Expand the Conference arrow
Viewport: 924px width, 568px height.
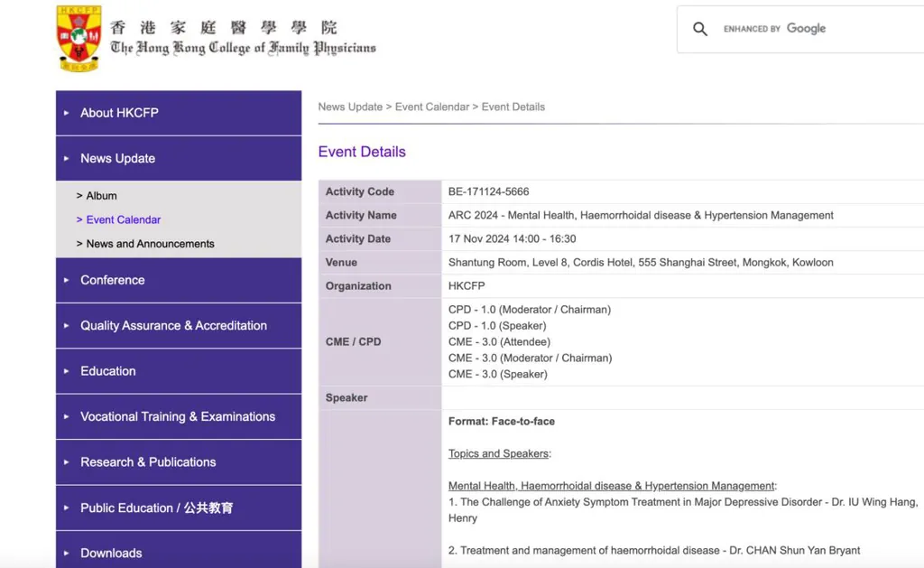click(x=66, y=280)
